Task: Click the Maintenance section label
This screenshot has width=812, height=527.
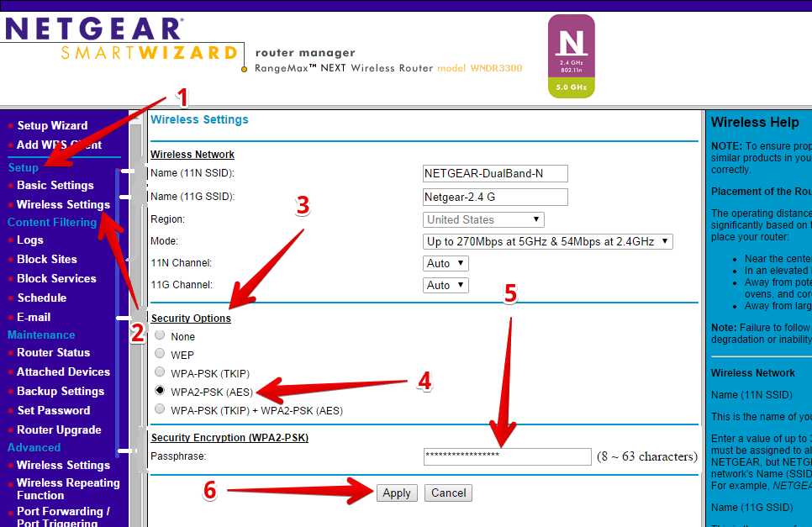Action: pos(41,335)
